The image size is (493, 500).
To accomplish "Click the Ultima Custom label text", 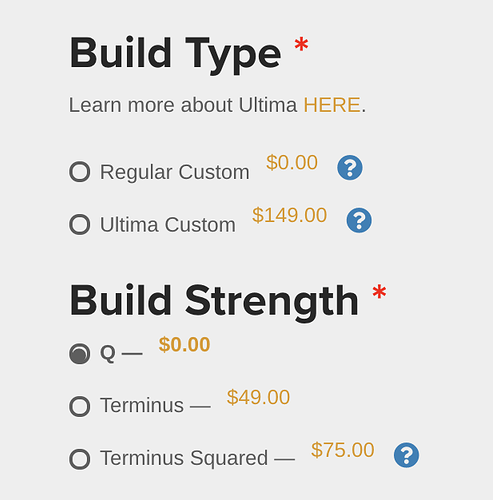I will (x=168, y=225).
